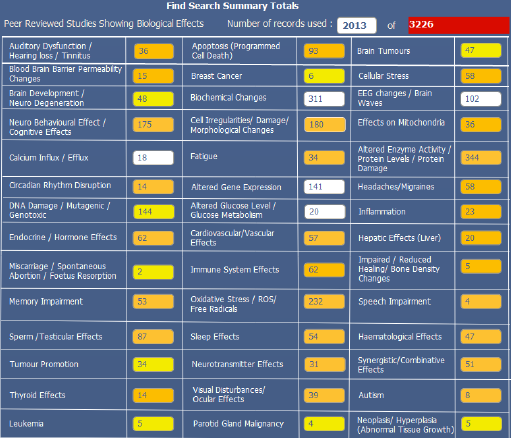The width and height of the screenshot is (511, 438).
Task: Click the Apoptosis count field showing 93
Action: (324, 51)
